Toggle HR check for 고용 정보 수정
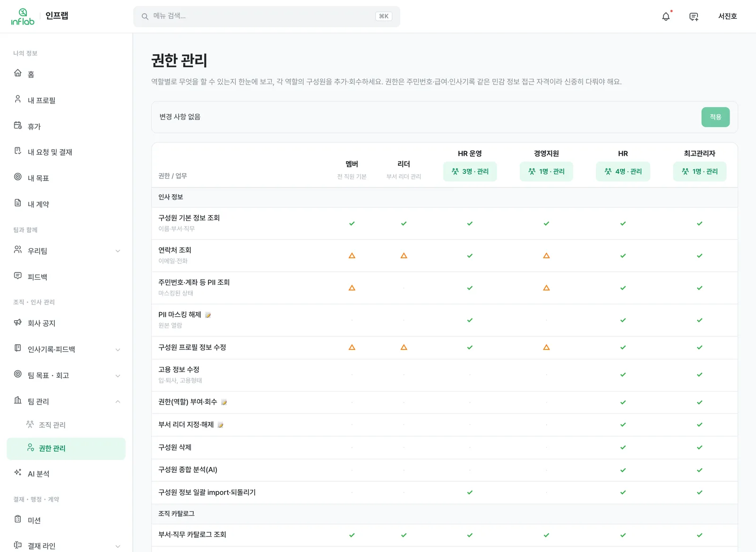The height and width of the screenshot is (552, 756). [x=623, y=375]
